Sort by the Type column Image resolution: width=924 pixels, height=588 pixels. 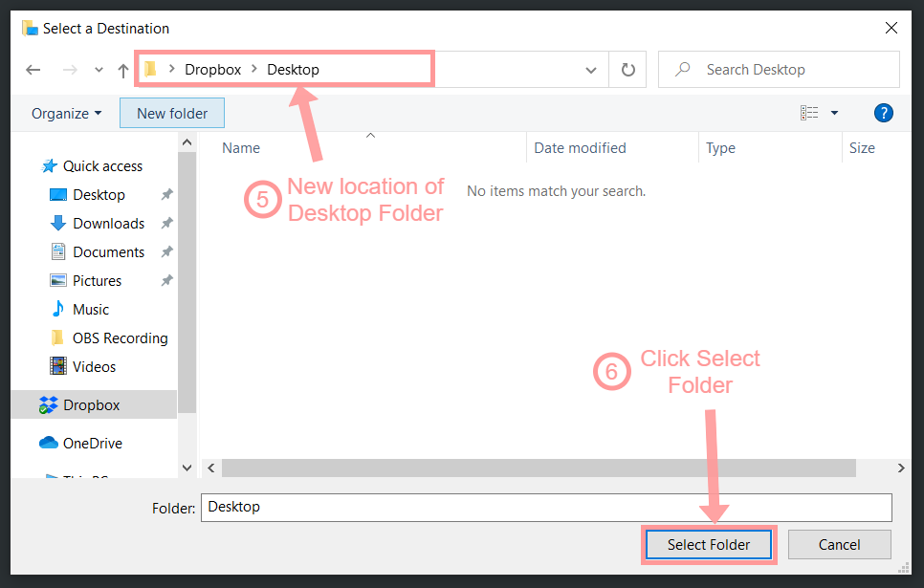pyautogui.click(x=720, y=148)
